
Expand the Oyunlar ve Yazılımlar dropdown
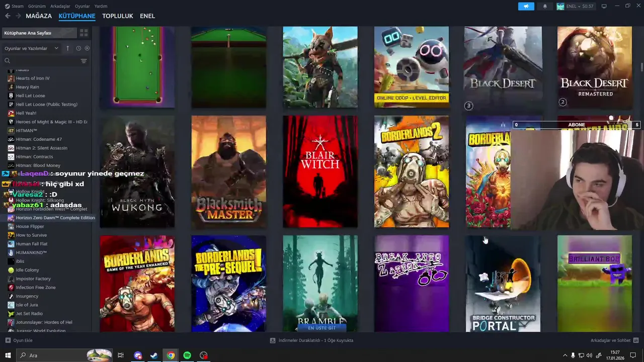[x=31, y=48]
